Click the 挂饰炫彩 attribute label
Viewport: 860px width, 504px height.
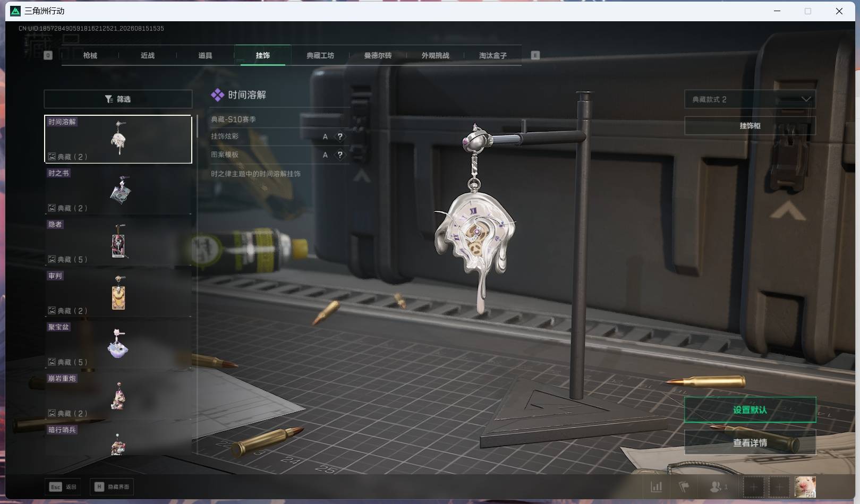point(225,136)
